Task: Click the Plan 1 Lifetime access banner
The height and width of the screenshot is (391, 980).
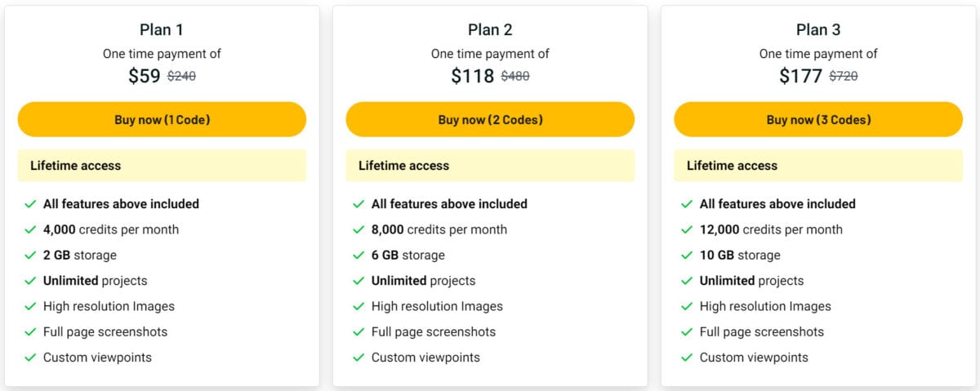Action: coord(162,166)
